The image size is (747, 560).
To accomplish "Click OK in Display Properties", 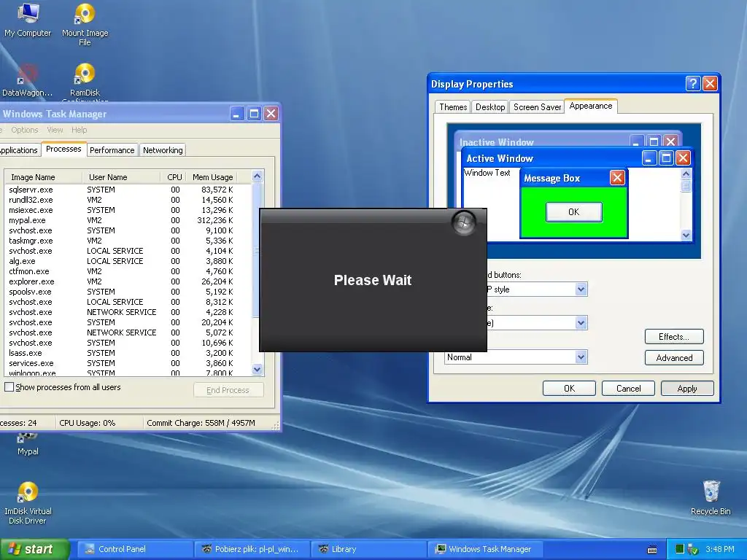I will (569, 389).
